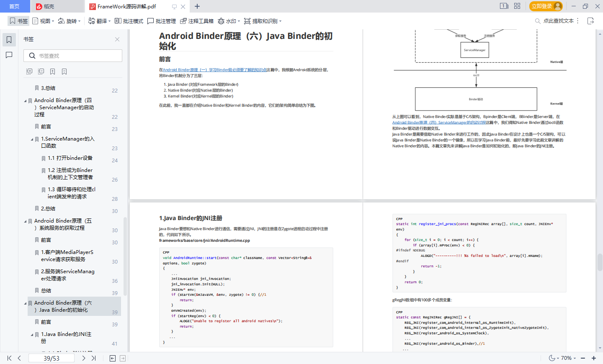Select bookmark 1.2 注册成为Binder机制的上下文管理者

tap(70, 174)
